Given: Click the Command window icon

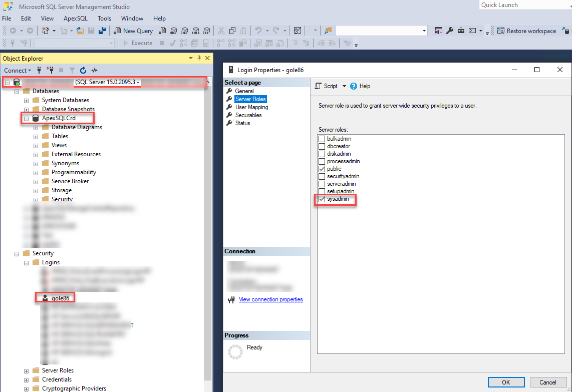Looking at the screenshot, I should (472, 31).
